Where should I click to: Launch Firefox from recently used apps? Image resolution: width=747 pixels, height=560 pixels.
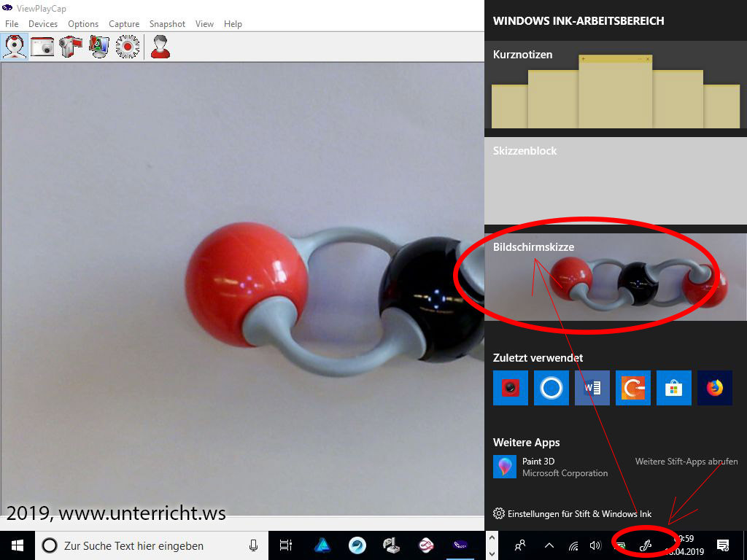pyautogui.click(x=714, y=388)
